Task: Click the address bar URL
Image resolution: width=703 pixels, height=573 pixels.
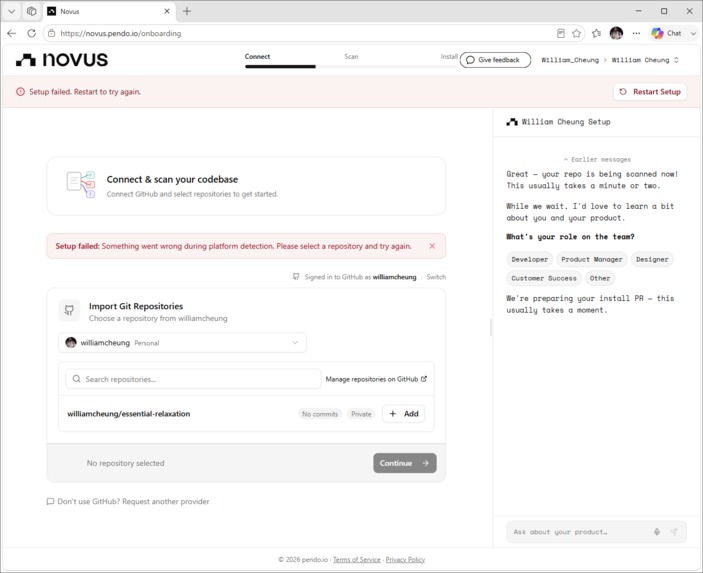Action: (x=121, y=33)
